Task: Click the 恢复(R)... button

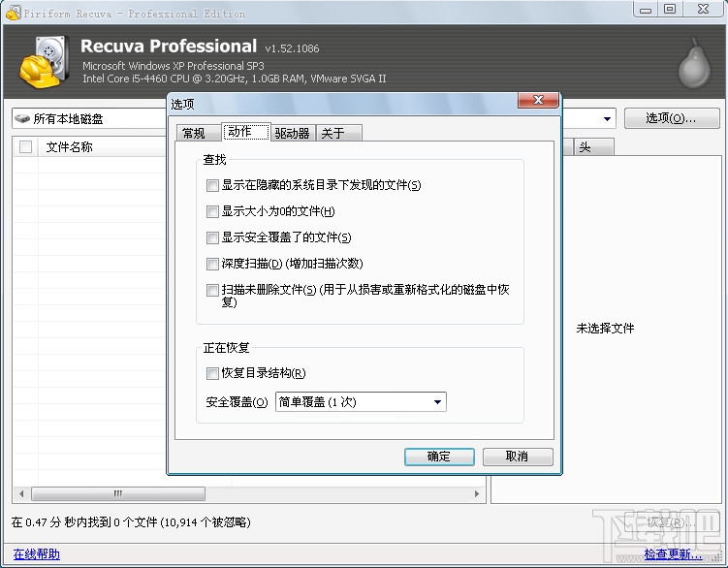Action: tap(671, 522)
